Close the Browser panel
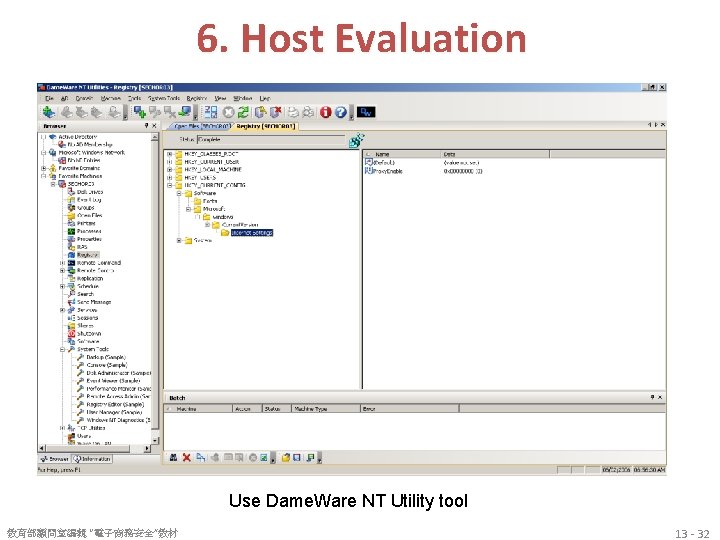The width and height of the screenshot is (720, 540). tap(154, 125)
